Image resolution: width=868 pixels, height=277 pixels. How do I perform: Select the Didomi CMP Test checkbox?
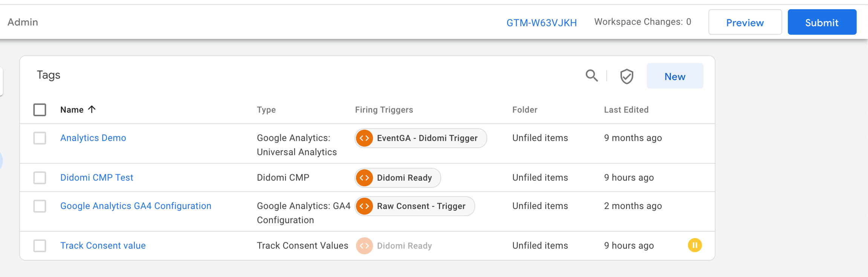click(x=40, y=178)
